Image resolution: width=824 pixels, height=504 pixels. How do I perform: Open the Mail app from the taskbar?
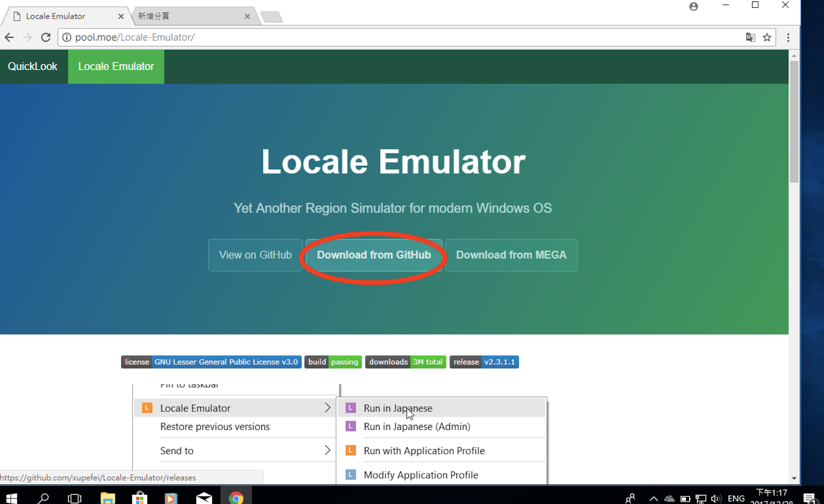[x=204, y=498]
